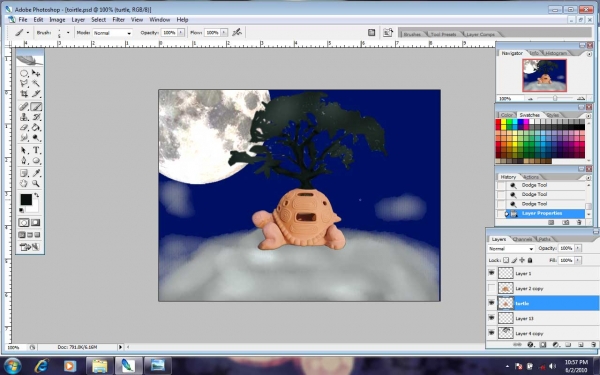Viewport: 600px width, 375px height.
Task: Toggle lock image pixels brush icon
Action: click(x=514, y=260)
